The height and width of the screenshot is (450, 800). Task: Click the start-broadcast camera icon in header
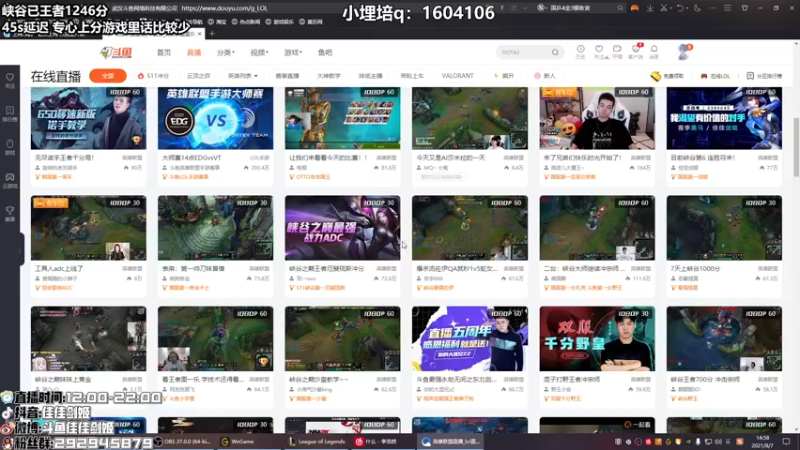pos(617,49)
